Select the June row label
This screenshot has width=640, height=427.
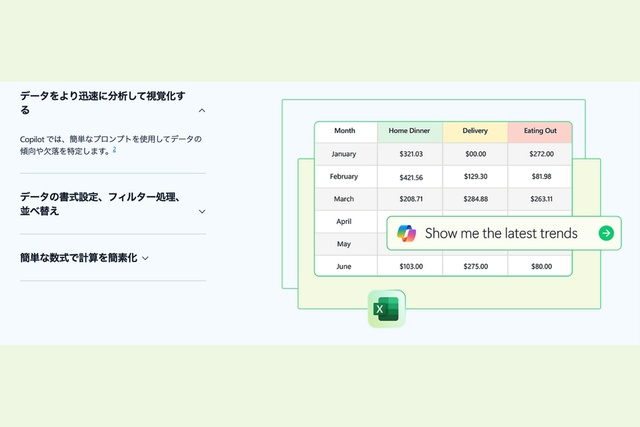click(x=344, y=267)
